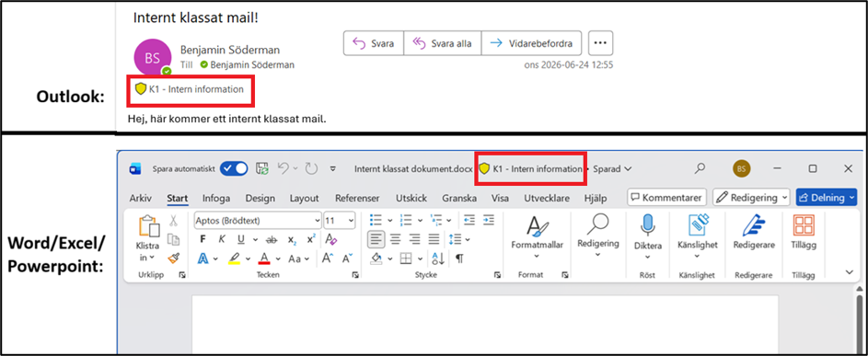Click the numbered list icon
868x356 pixels.
click(405, 220)
